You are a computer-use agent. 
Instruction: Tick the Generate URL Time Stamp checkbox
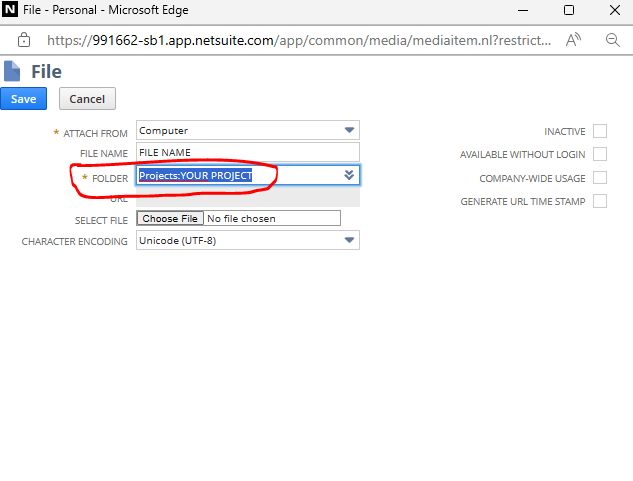[600, 201]
